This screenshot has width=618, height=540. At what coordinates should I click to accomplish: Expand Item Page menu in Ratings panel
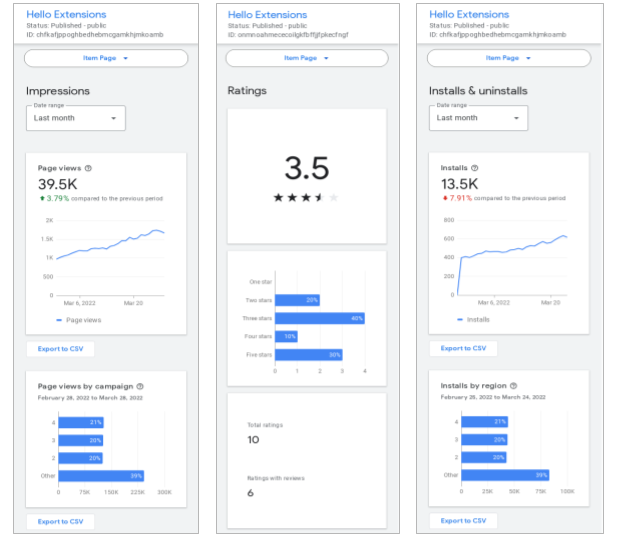(x=307, y=58)
